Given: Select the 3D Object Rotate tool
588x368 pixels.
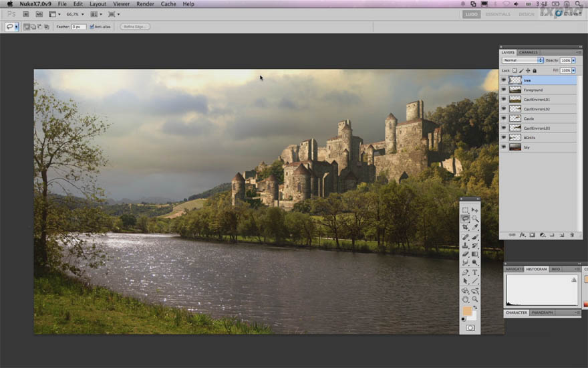Looking at the screenshot, I should [x=465, y=291].
